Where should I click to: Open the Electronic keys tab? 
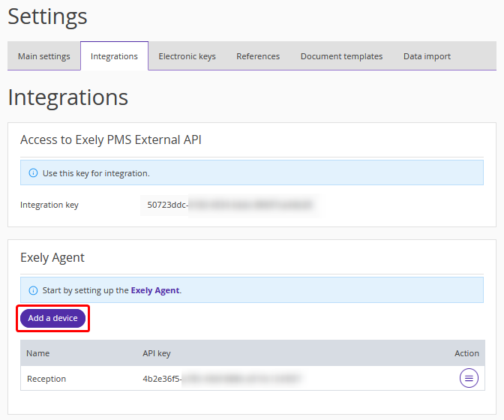click(x=187, y=56)
